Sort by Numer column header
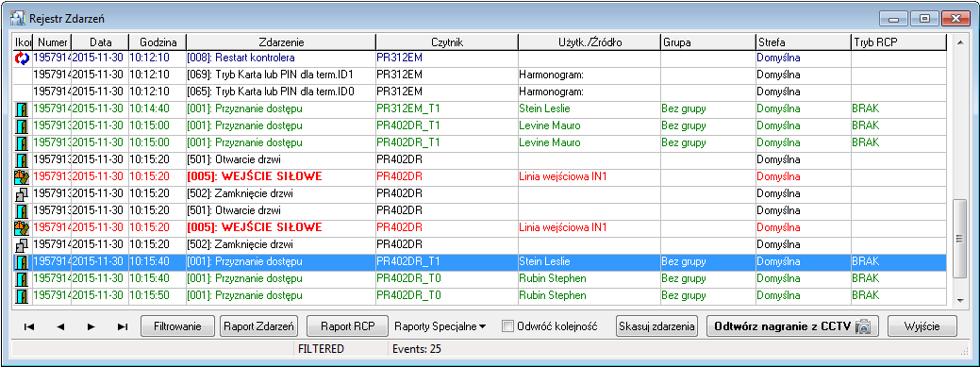 [x=53, y=42]
